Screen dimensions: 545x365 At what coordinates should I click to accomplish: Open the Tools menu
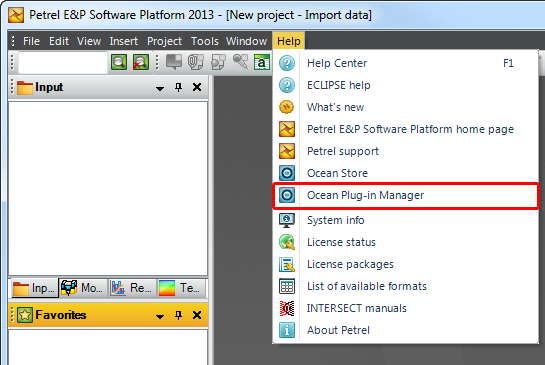(205, 41)
